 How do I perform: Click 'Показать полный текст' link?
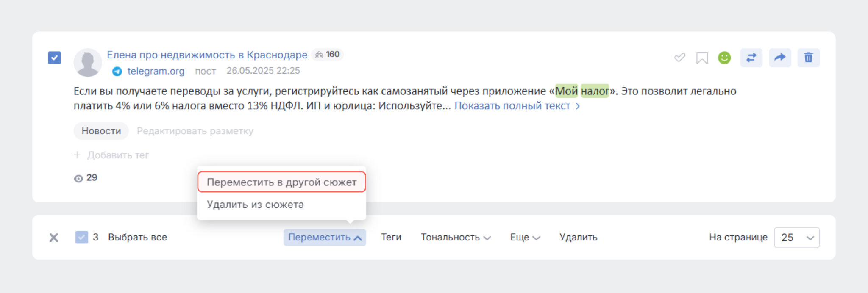point(517,106)
